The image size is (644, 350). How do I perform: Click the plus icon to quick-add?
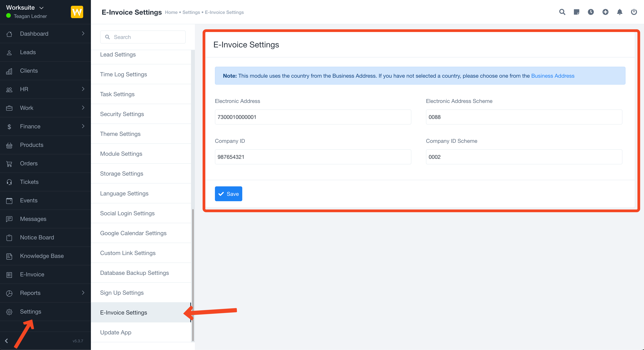[605, 12]
